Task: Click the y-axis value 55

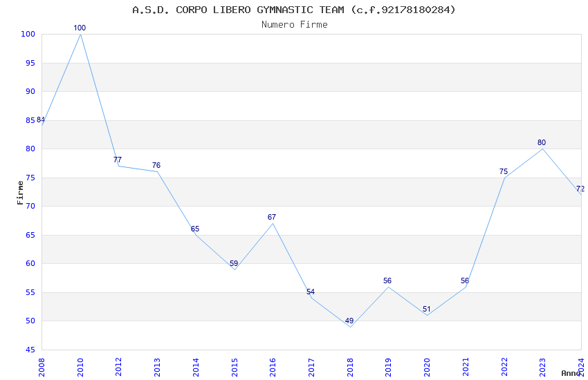Action: (30, 292)
